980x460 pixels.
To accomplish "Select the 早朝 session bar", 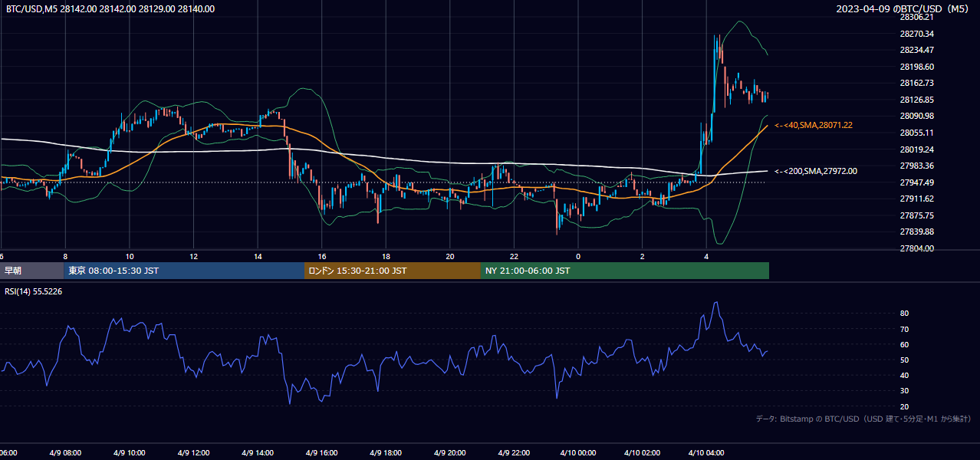I will click(32, 271).
